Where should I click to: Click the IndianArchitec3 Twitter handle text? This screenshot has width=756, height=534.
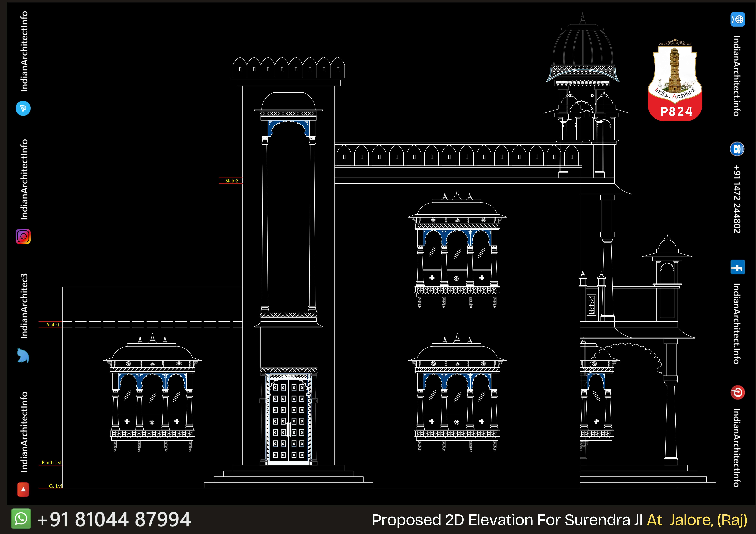[x=24, y=306]
